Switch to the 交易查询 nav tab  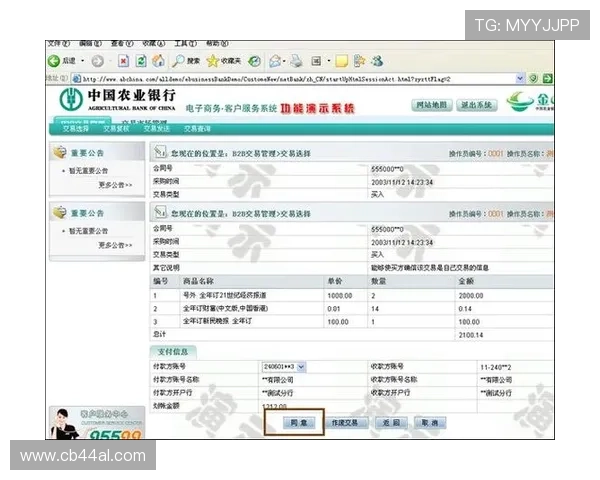[x=197, y=129]
